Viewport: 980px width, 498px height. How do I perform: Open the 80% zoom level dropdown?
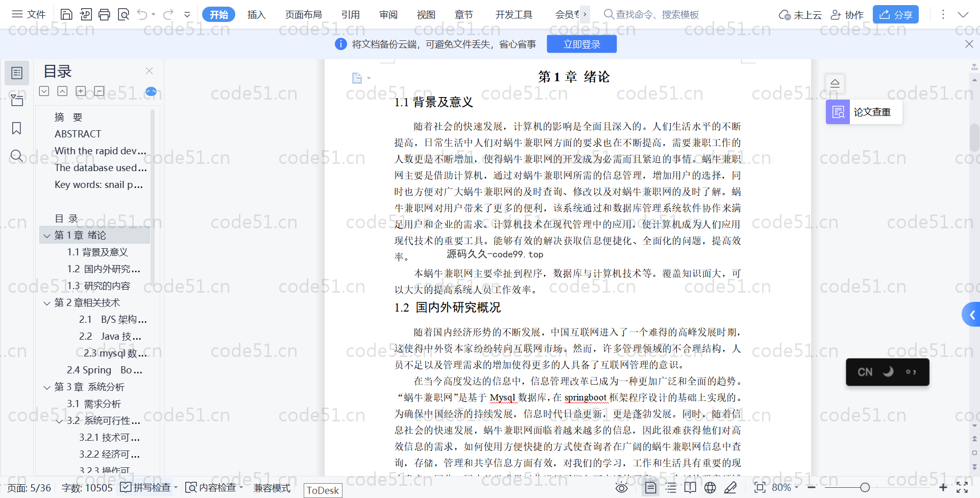(x=785, y=488)
